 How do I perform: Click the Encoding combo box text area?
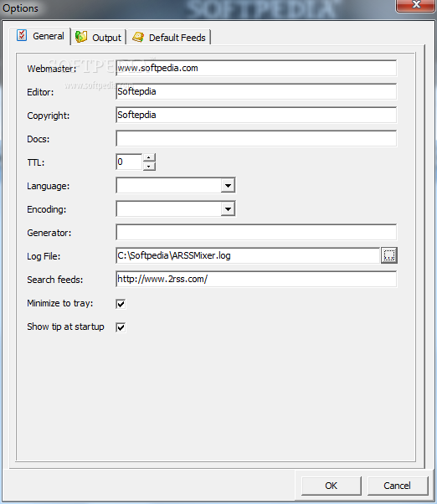(x=169, y=209)
